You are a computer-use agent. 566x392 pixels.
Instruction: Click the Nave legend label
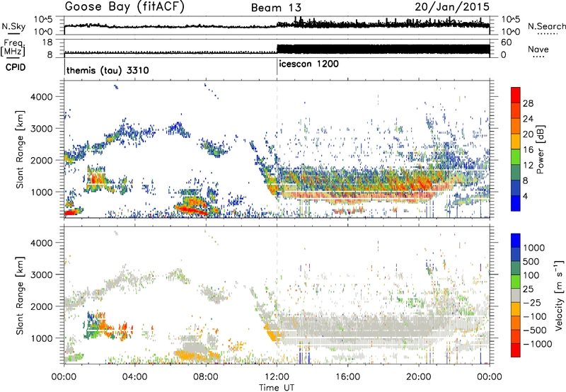[538, 49]
